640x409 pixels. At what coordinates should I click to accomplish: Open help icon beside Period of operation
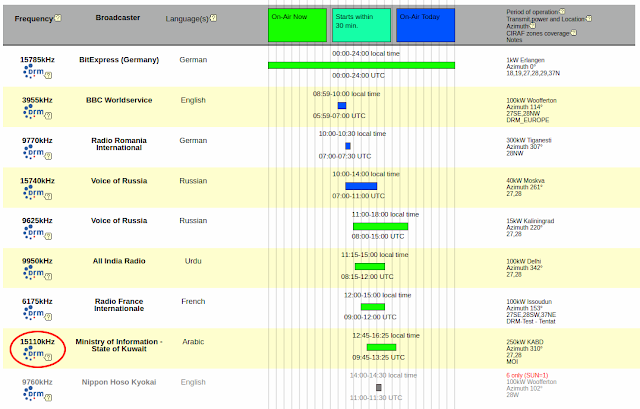pos(562,11)
